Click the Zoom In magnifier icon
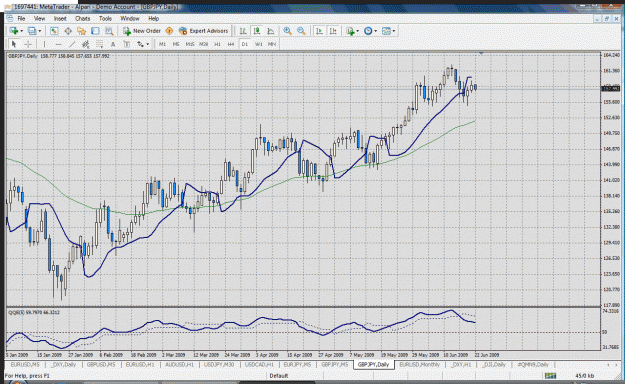This screenshot has width=625, height=384. [287, 31]
